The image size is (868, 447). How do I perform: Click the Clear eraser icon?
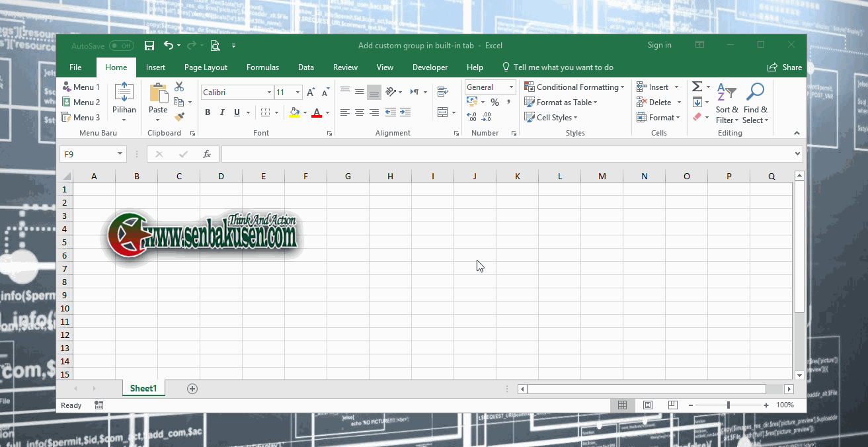pyautogui.click(x=697, y=117)
